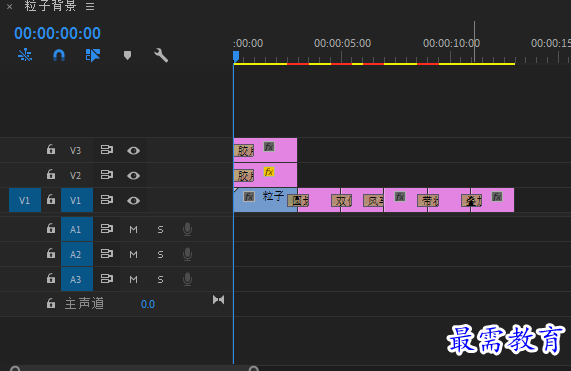The height and width of the screenshot is (371, 571).
Task: Select the 粒子背景 sequence tab
Action: click(50, 6)
